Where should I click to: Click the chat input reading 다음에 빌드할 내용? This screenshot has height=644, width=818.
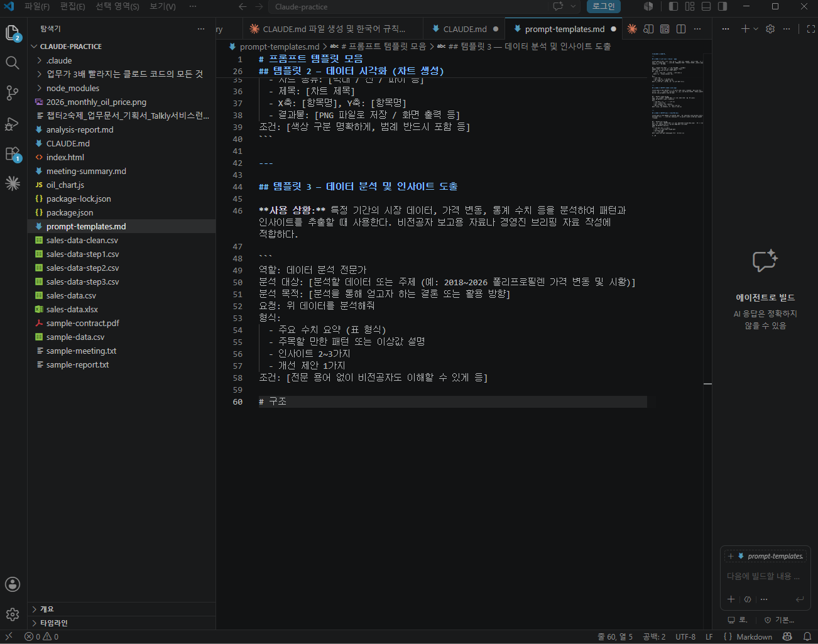[764, 576]
